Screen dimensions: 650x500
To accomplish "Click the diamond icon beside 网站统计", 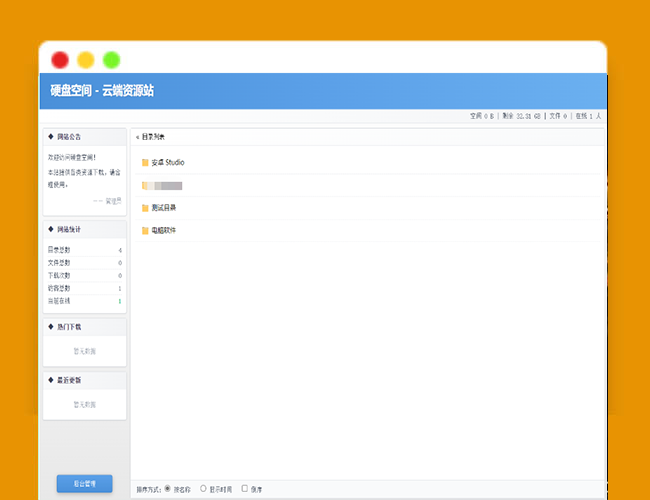I will click(51, 229).
